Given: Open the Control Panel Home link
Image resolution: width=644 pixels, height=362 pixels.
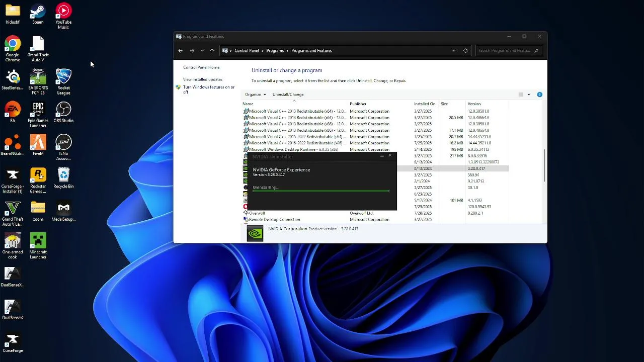Looking at the screenshot, I should point(201,67).
